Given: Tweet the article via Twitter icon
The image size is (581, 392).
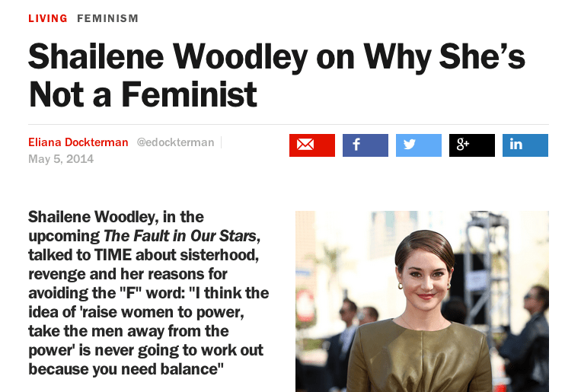Looking at the screenshot, I should click(418, 145).
